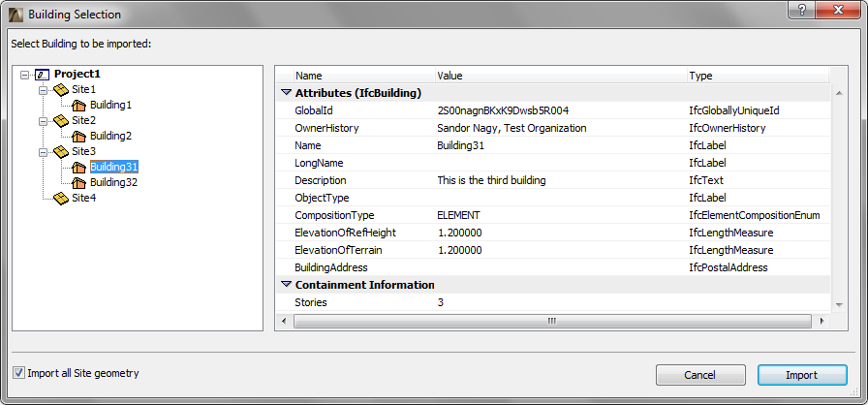
Task: Click the LongName attribute row name
Action: click(319, 163)
